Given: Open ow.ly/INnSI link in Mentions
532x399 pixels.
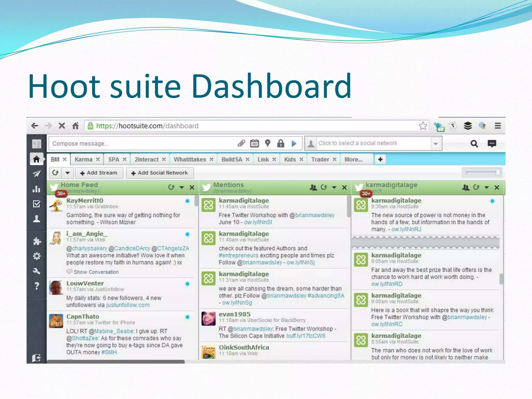Looking at the screenshot, I should coord(258,222).
